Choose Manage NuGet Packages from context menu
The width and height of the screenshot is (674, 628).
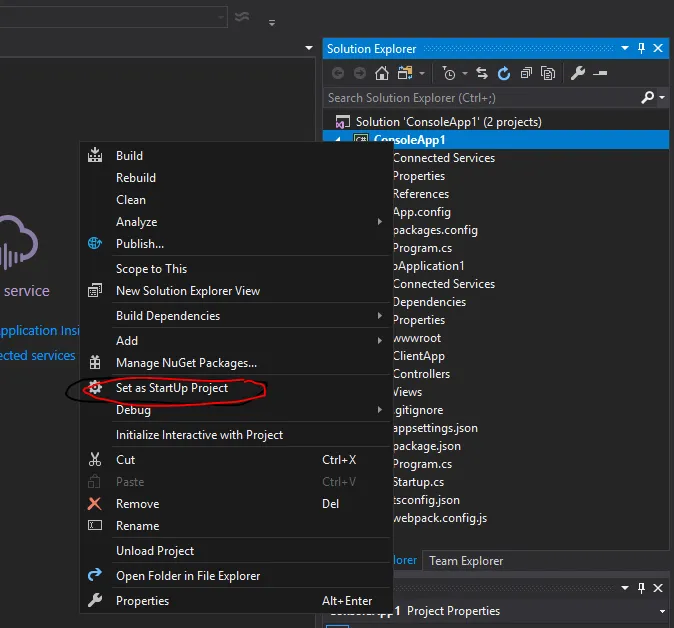186,363
